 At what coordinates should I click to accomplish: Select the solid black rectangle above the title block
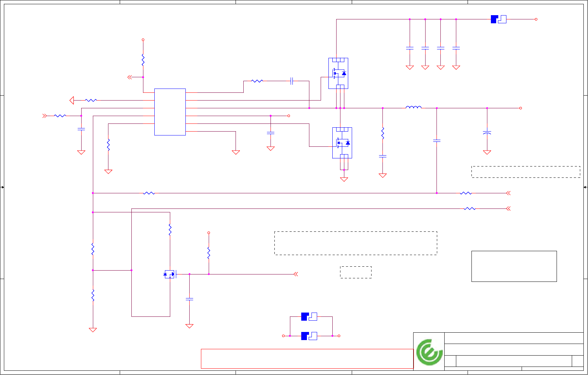coord(514,266)
